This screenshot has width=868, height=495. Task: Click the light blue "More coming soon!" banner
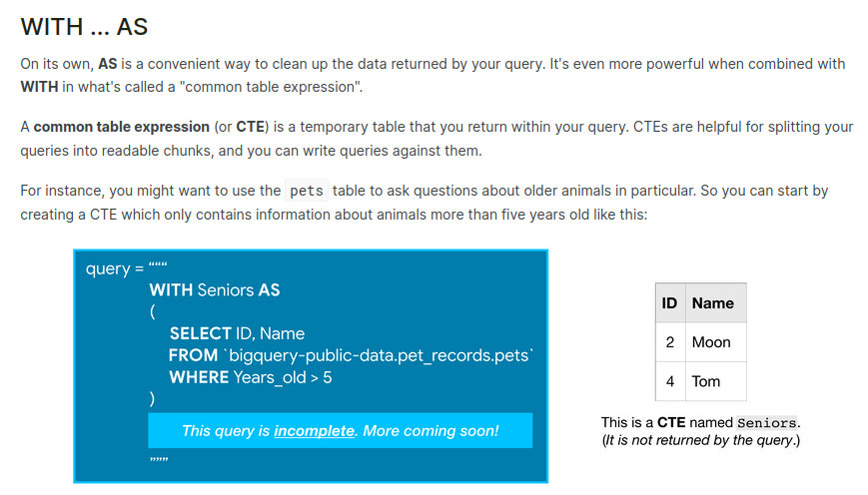click(340, 431)
